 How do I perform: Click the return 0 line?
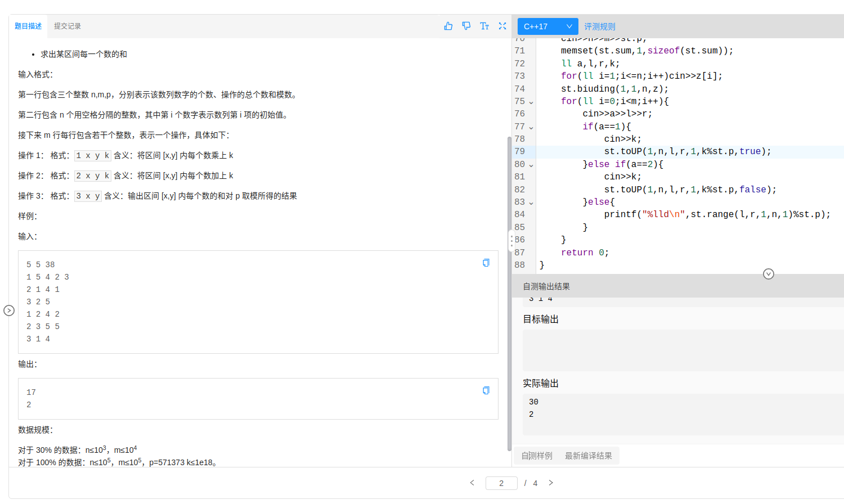(x=585, y=253)
